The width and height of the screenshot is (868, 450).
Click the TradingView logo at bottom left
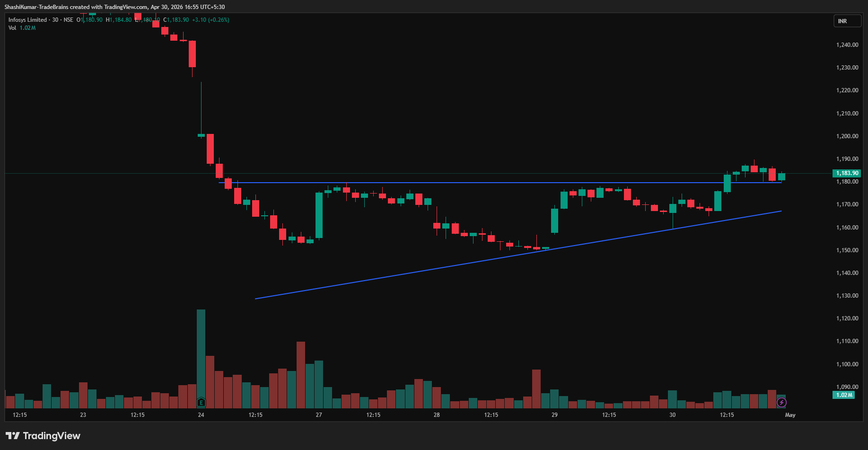43,436
